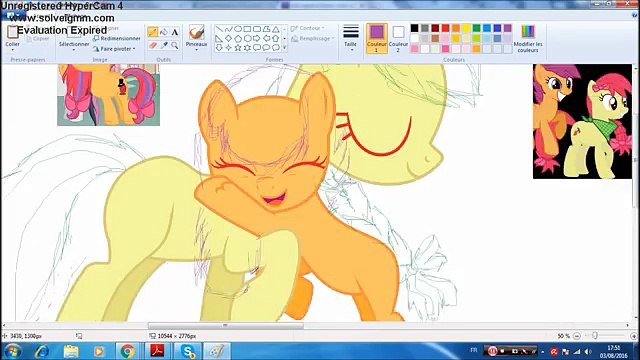
Task: Open the Sélectionner dropdown
Action: pyautogui.click(x=74, y=50)
